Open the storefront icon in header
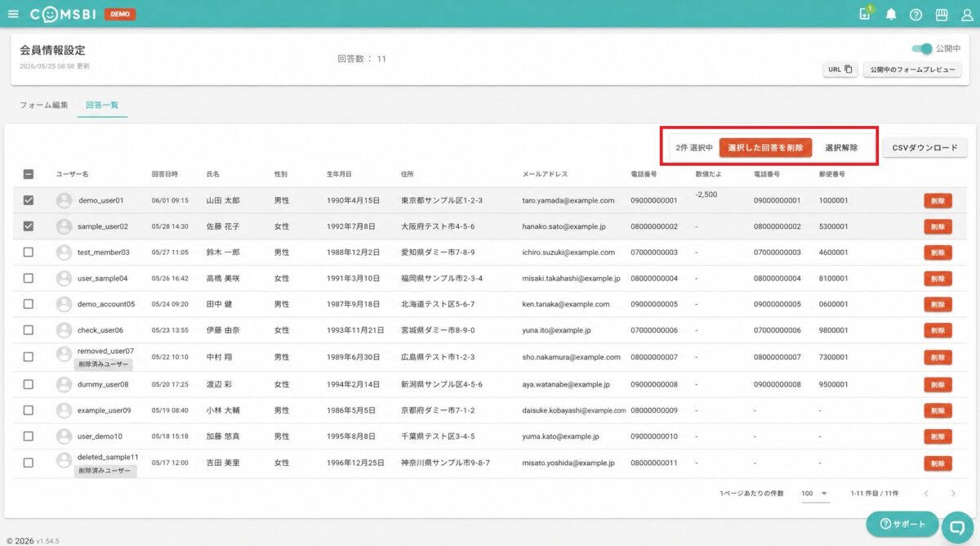 click(941, 15)
